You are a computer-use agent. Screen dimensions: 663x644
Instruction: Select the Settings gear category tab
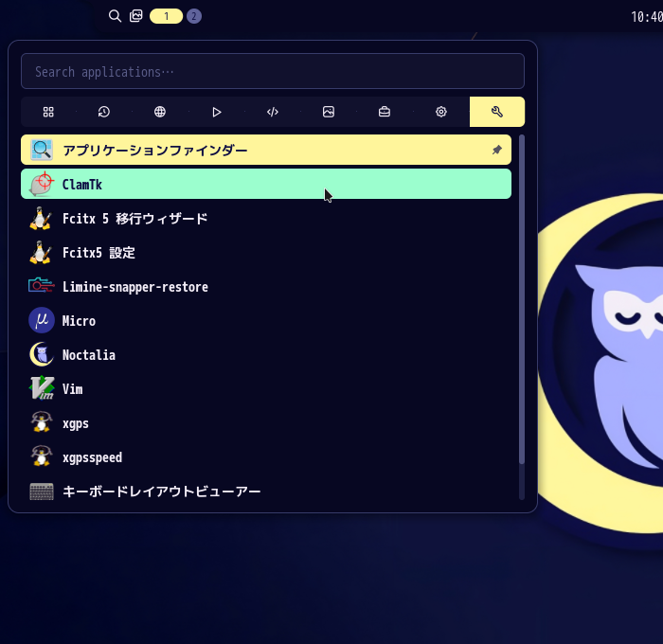(x=441, y=112)
